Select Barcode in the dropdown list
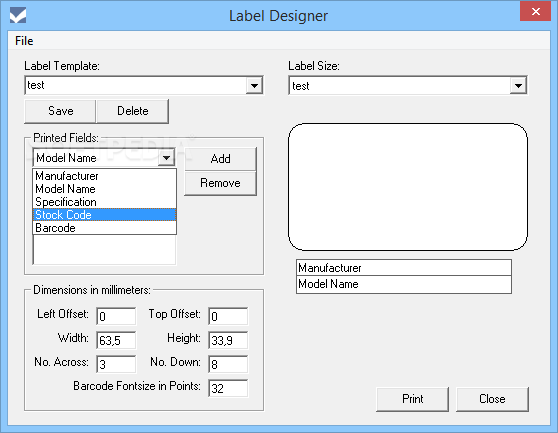The width and height of the screenshot is (558, 433). point(105,228)
